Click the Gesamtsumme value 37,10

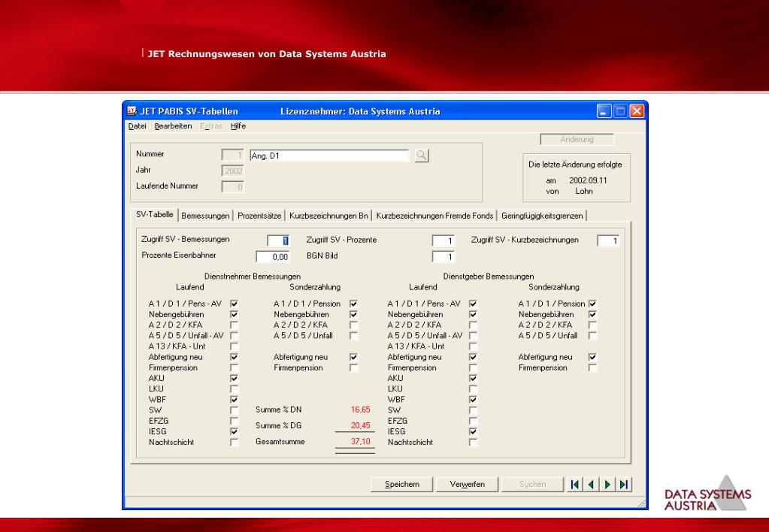(361, 442)
